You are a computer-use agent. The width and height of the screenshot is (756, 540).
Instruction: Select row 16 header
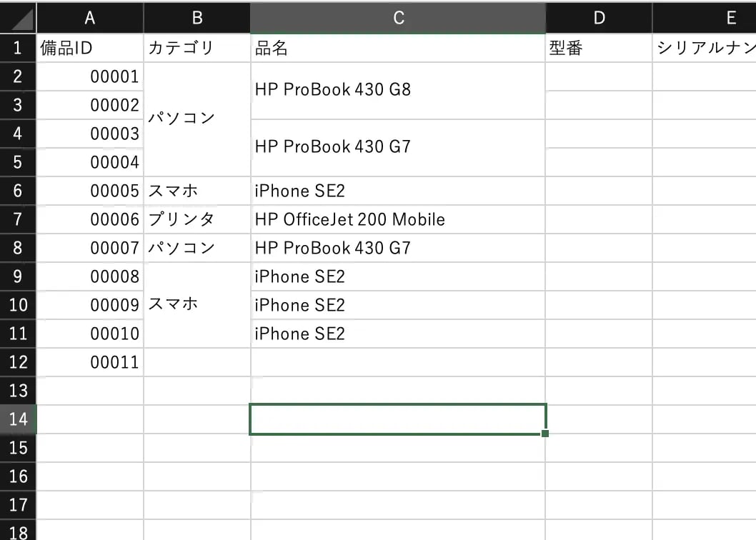click(18, 476)
